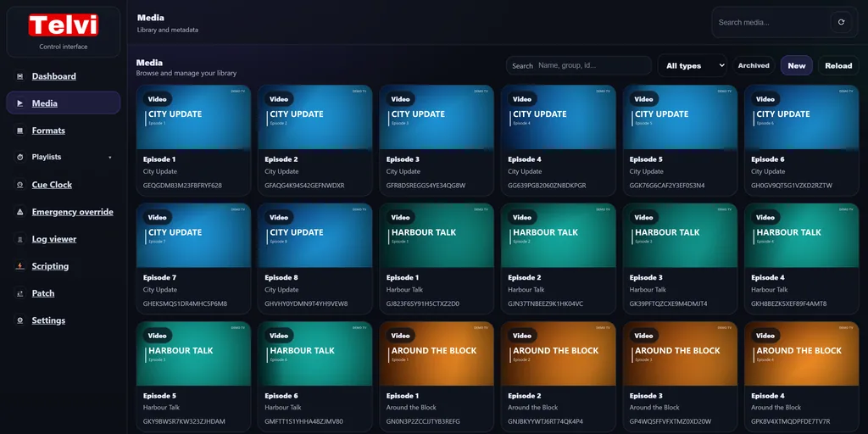Click media ID GGK76G6CAF2Y3EF0S3N4
The height and width of the screenshot is (434, 868).
667,186
